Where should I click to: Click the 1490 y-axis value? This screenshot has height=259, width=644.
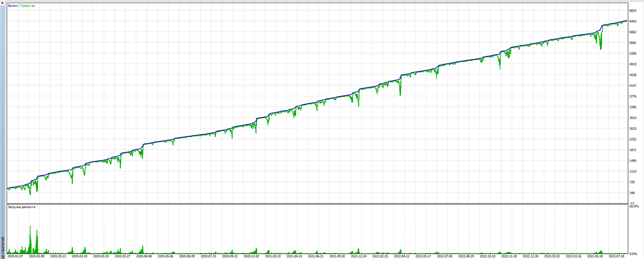(633, 161)
